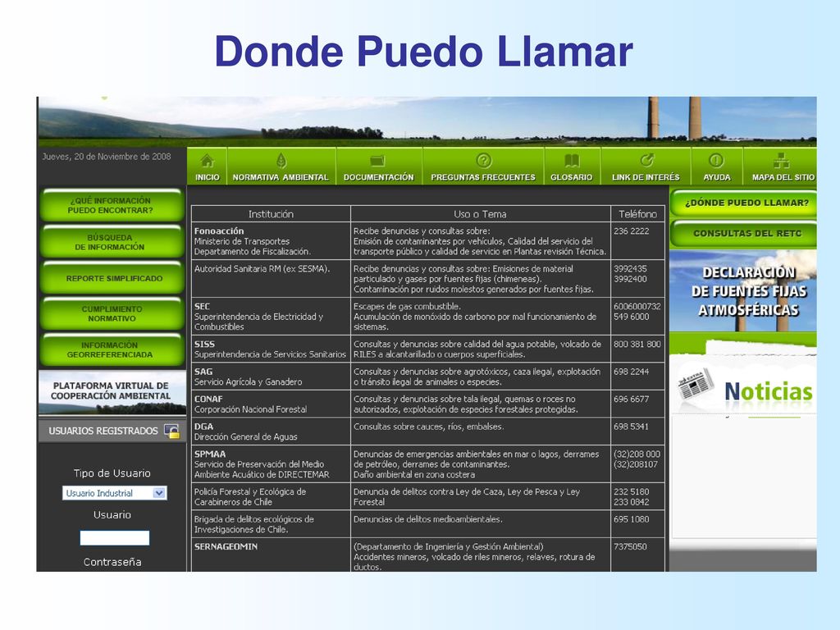Click phone number 696 6677
Image resolution: width=840 pixels, height=630 pixels.
point(631,399)
